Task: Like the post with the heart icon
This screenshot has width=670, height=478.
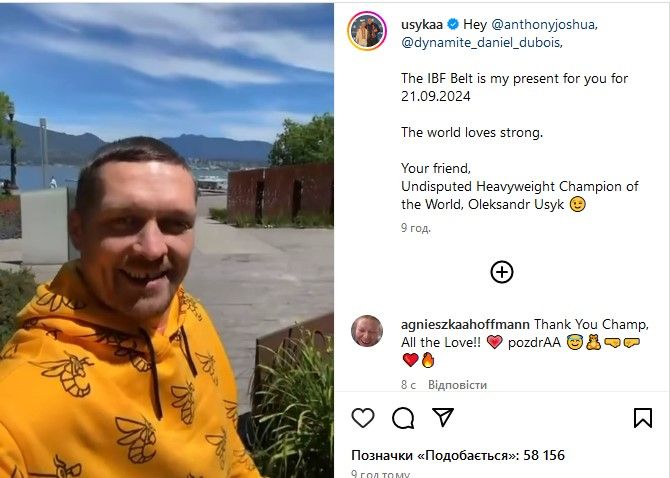Action: (363, 418)
